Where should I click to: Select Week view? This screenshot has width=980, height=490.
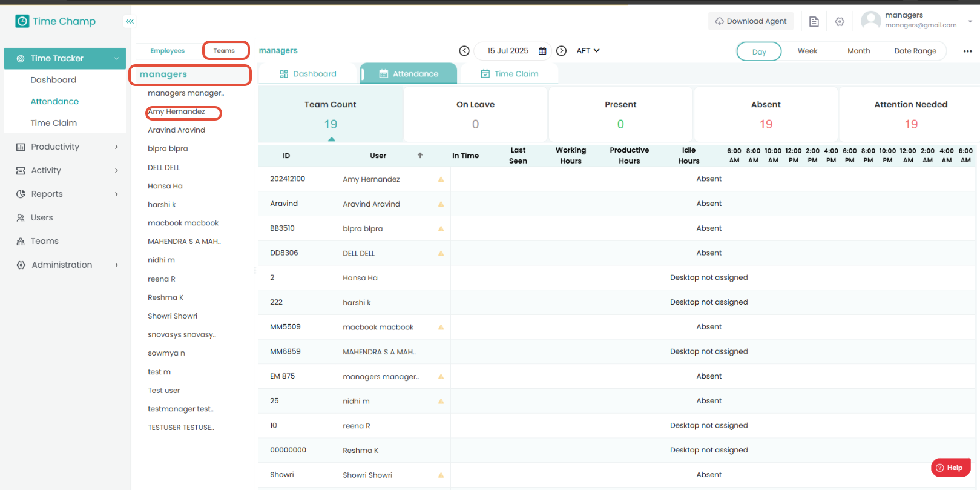point(807,51)
